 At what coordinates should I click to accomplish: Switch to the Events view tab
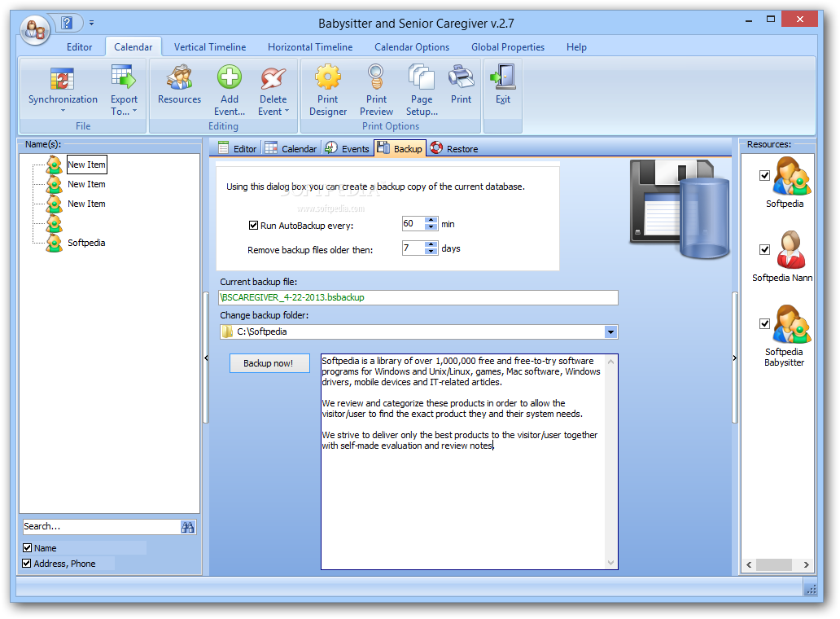[347, 148]
